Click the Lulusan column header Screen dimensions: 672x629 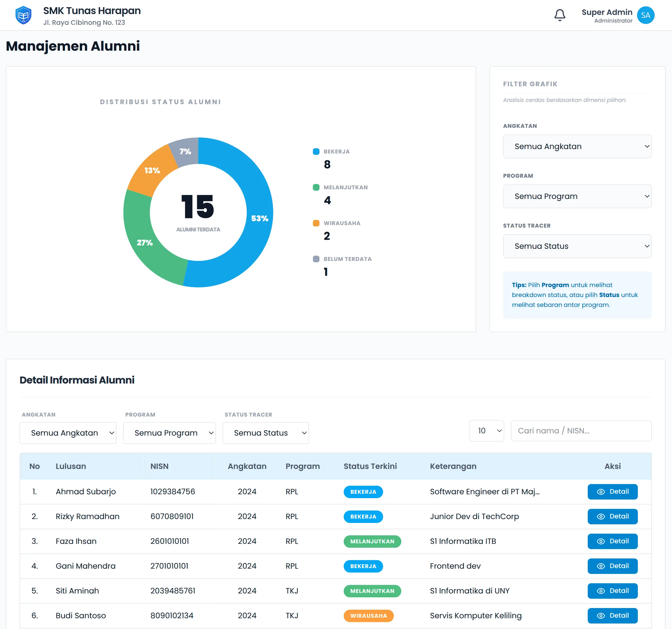71,466
